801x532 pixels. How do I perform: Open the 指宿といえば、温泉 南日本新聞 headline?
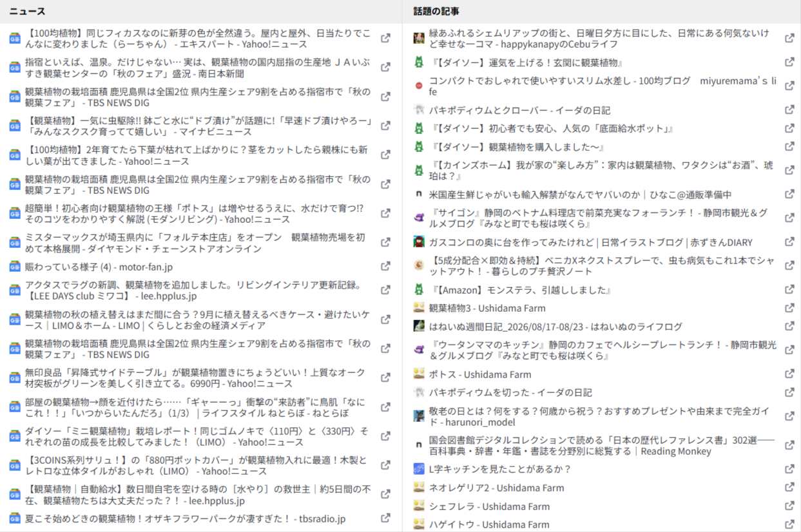pyautogui.click(x=198, y=68)
